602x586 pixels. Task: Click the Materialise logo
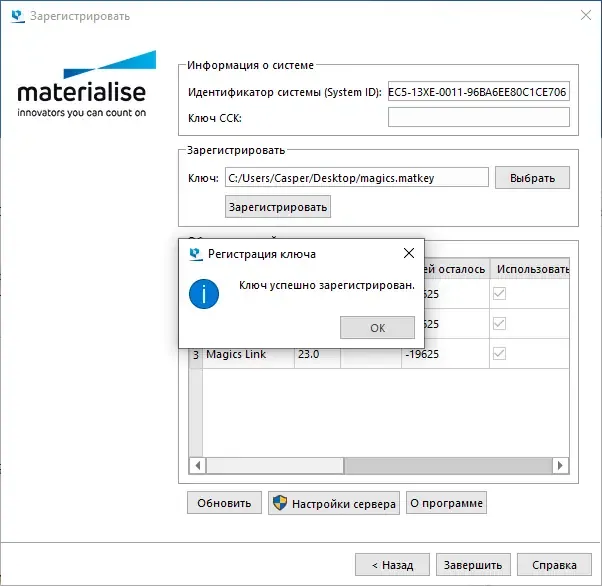click(x=86, y=84)
